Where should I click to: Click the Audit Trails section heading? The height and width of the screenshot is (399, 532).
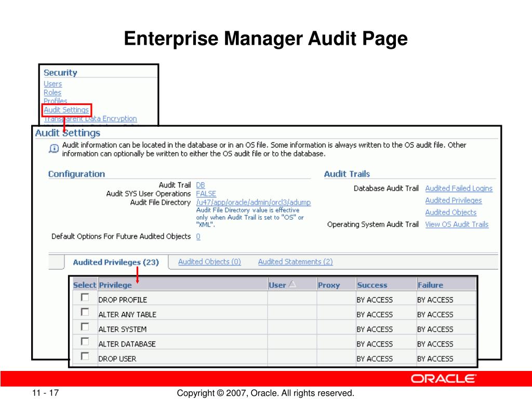[x=347, y=174]
